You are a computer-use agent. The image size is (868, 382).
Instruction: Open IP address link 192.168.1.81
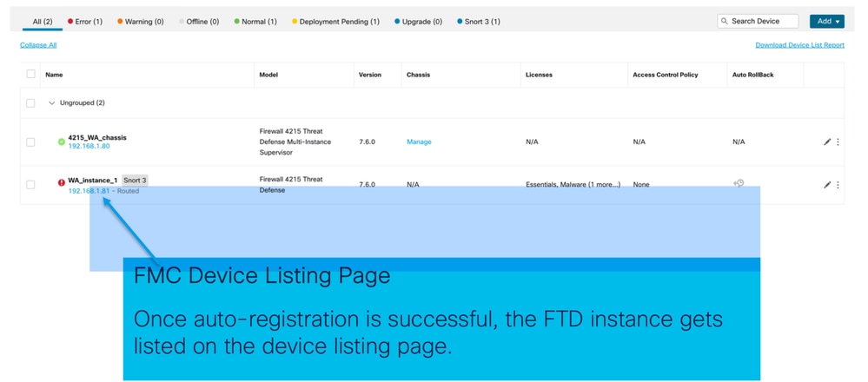(89, 191)
